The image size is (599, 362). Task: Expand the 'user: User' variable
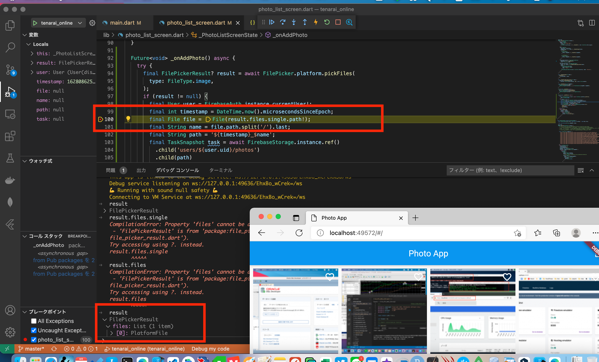pos(32,72)
